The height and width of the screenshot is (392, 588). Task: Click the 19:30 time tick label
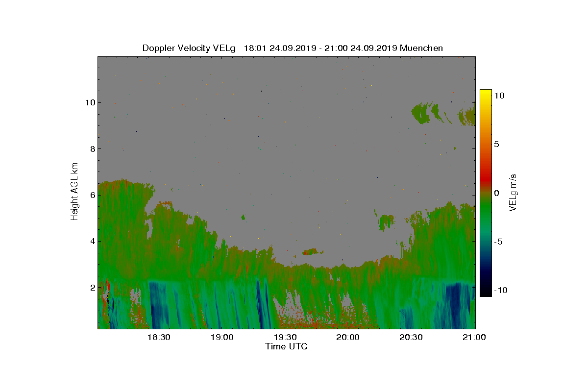tap(285, 338)
